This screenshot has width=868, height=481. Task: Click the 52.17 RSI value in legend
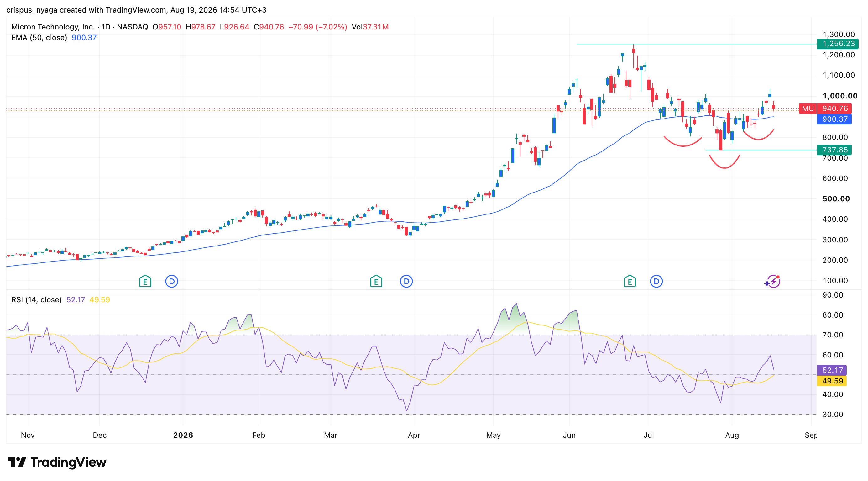pos(76,300)
